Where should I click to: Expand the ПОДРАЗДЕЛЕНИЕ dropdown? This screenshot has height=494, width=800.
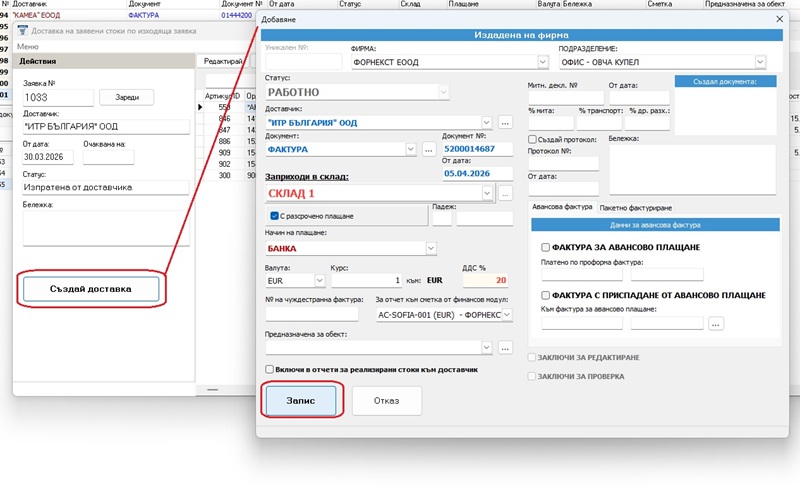[760, 62]
